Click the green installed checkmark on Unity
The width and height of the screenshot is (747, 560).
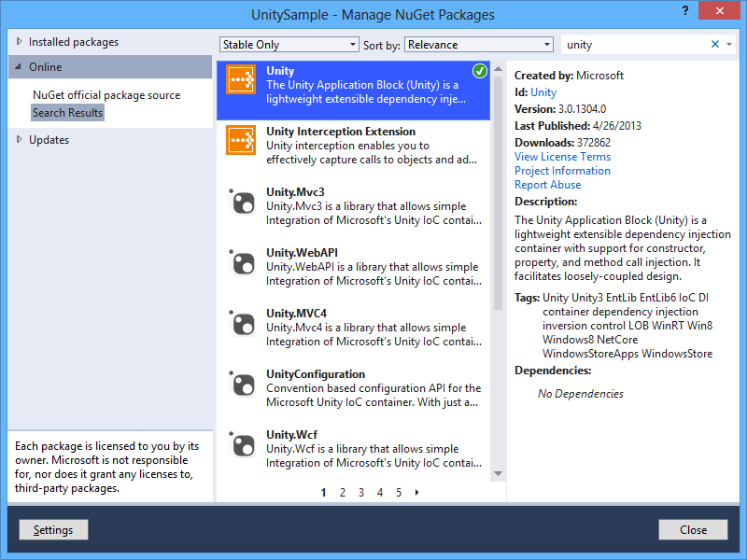click(x=480, y=72)
